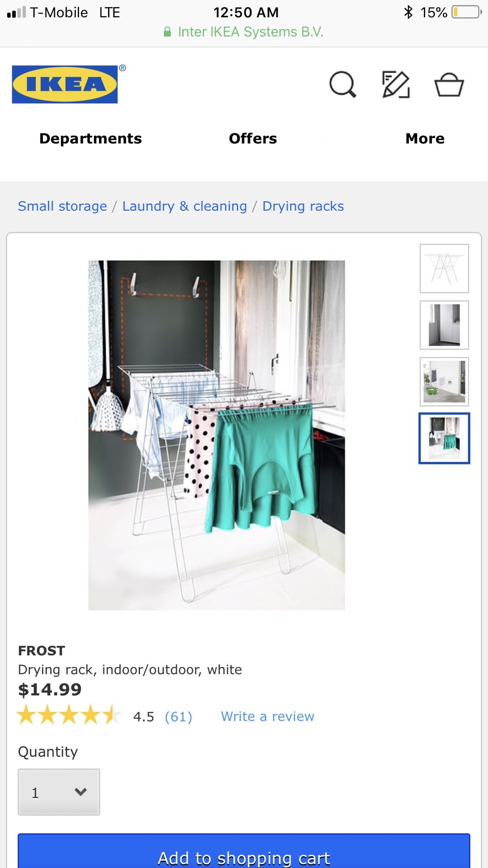The image size is (488, 868).
Task: Tap the secure lock icon
Action: click(x=167, y=32)
